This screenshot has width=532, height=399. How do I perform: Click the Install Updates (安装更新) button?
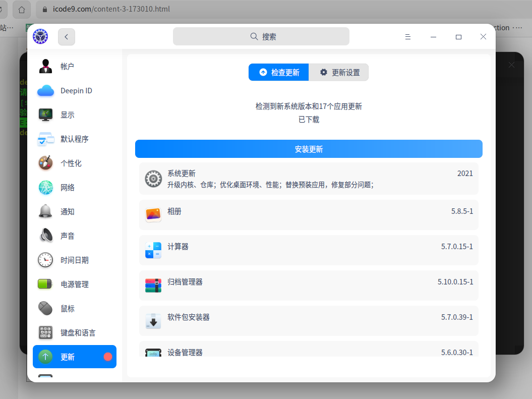(309, 149)
